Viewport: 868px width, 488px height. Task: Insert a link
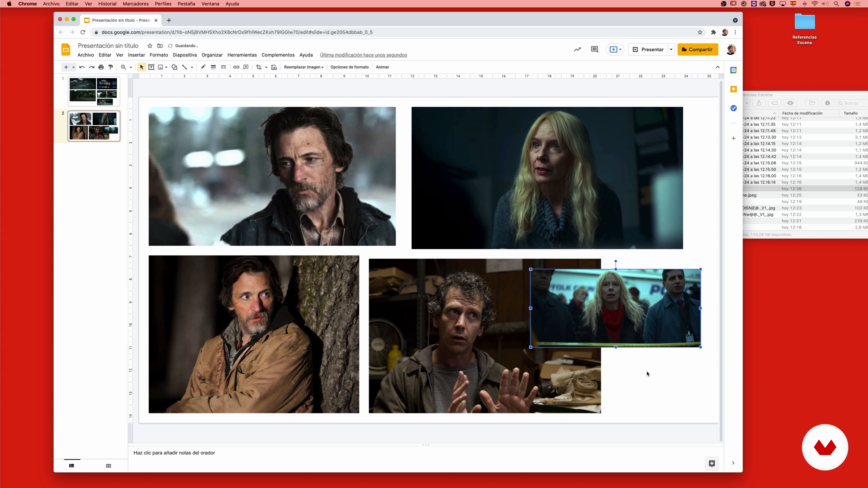coord(236,67)
